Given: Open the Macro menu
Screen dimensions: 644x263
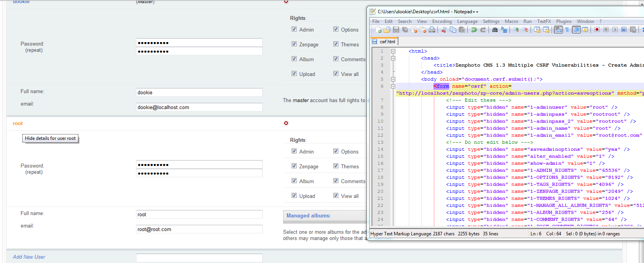Looking at the screenshot, I should tap(511, 21).
